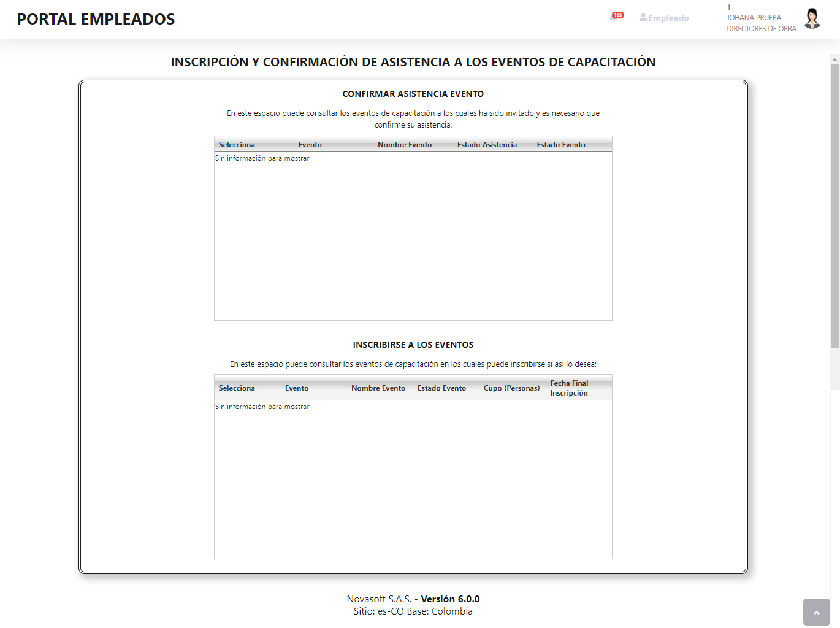Open the Empleado dropdown menu
The height and width of the screenshot is (628, 840).
pos(664,17)
